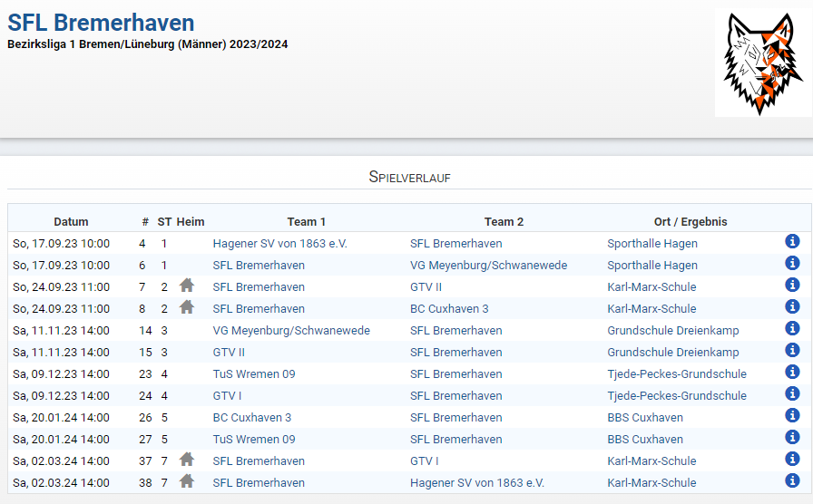Open info icon for match number 37
Screen dimensions: 813x504
pos(792,459)
